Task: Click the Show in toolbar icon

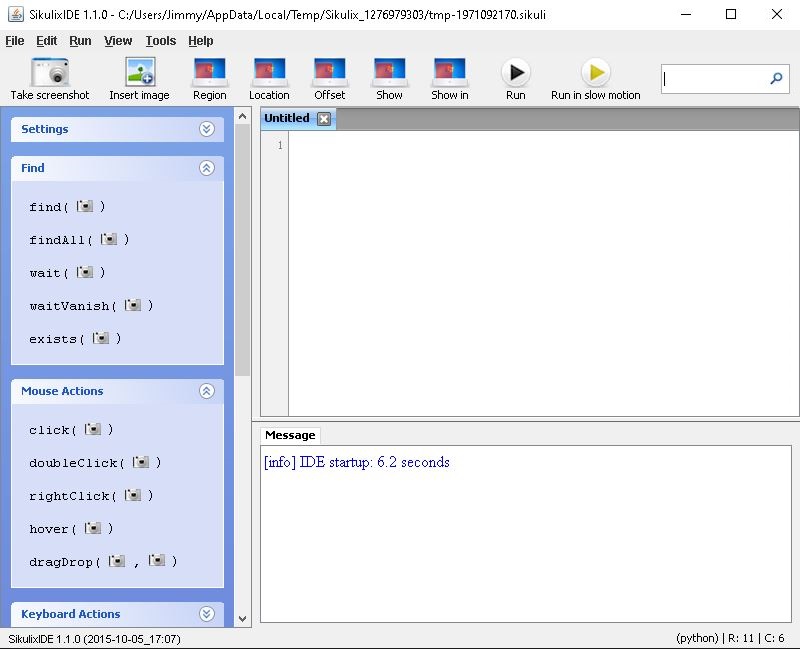Action: click(449, 72)
